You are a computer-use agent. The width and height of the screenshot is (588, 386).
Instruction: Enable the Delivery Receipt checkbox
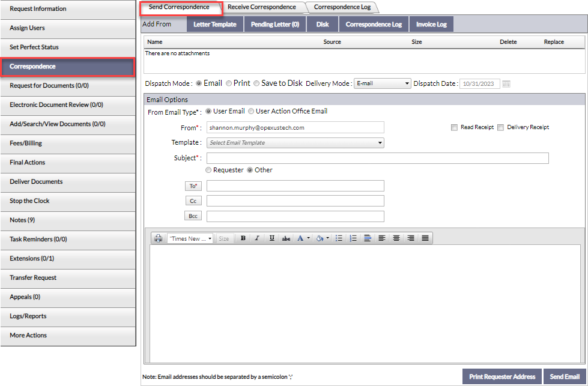point(501,127)
